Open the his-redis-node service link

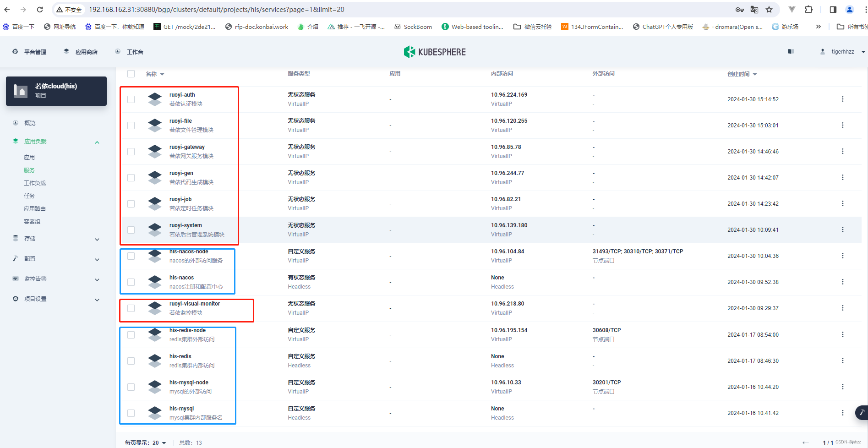(187, 330)
